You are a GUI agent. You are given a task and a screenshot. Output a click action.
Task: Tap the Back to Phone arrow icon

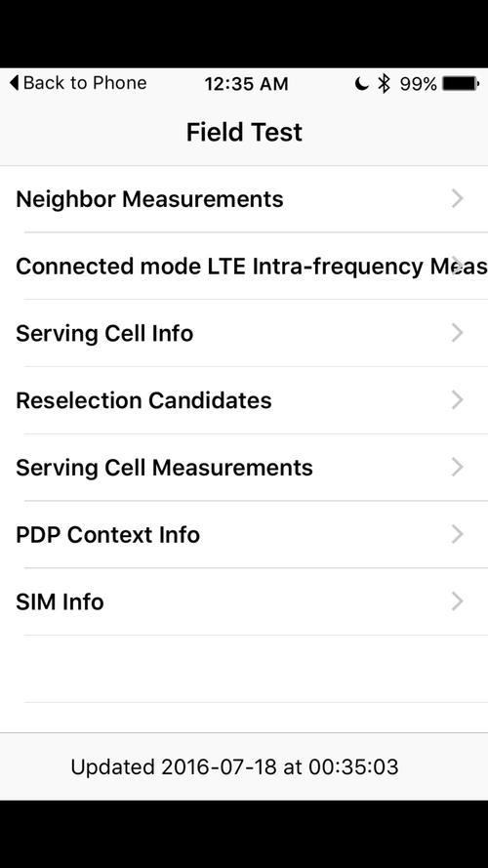(14, 83)
